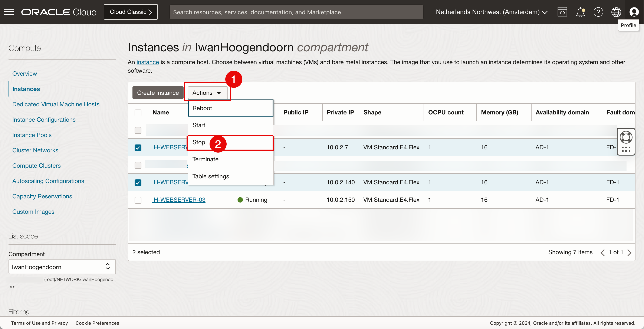Open the notifications bell
The image size is (644, 329).
coord(580,12)
